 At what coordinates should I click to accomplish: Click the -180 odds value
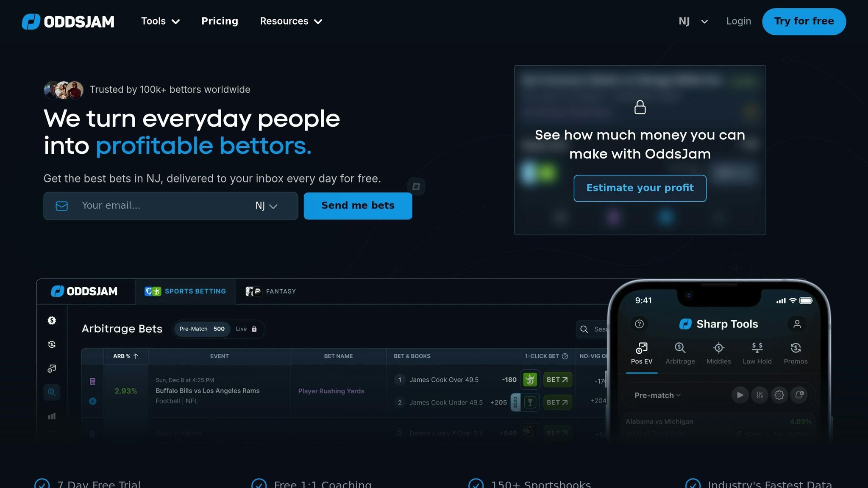point(509,380)
